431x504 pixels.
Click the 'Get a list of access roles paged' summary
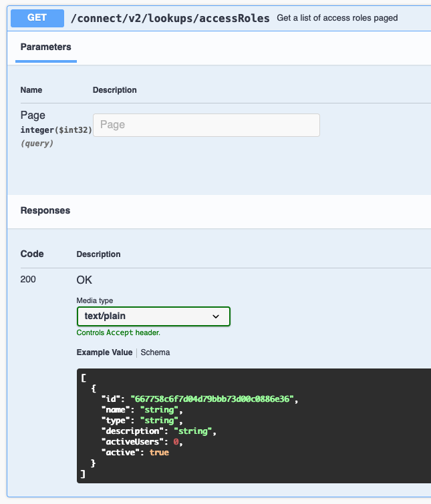(x=337, y=18)
